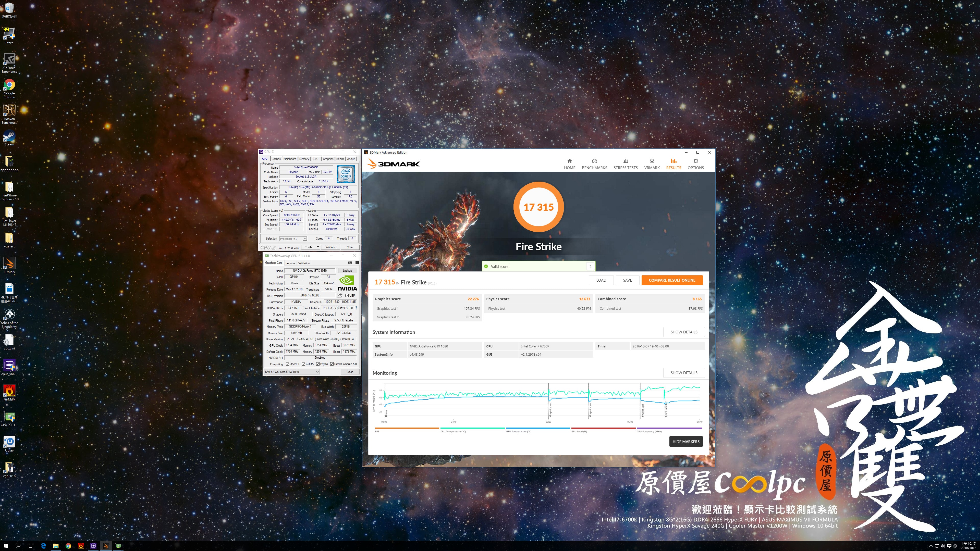The image size is (980, 551).
Task: Click COMPARE RESULT ONLINE button
Action: pyautogui.click(x=672, y=280)
